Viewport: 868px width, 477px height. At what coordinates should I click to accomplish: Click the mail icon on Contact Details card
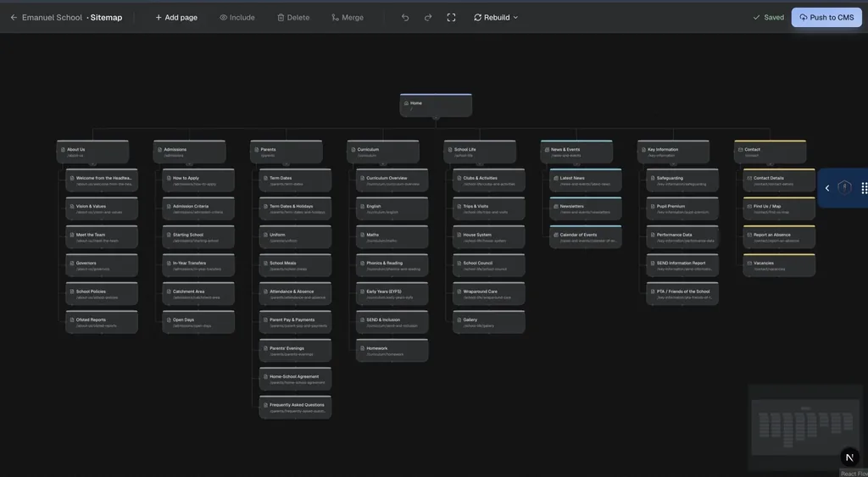tap(749, 178)
